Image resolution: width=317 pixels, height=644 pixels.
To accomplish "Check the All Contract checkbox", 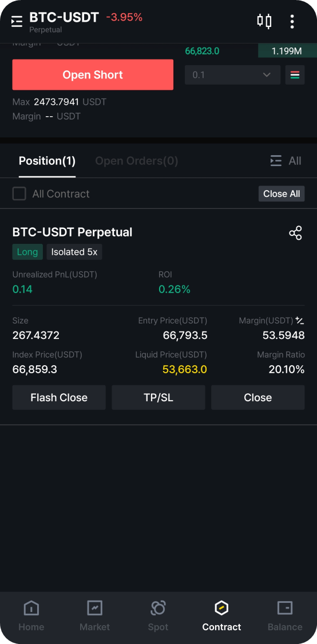I will click(x=19, y=194).
